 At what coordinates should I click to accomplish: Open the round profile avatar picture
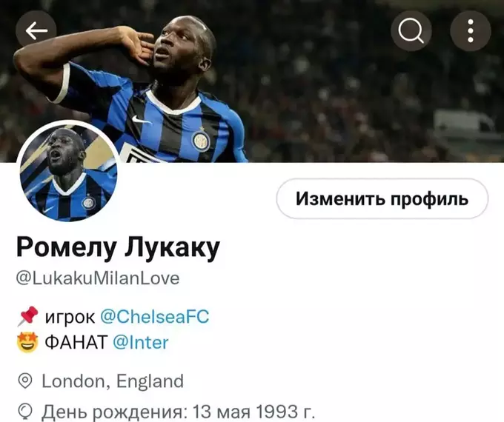point(68,173)
